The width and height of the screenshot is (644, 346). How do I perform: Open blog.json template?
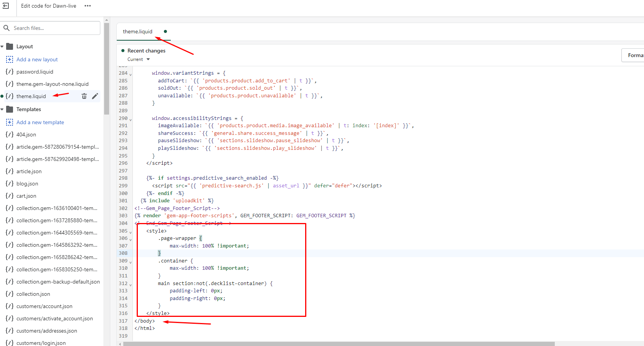[x=27, y=184]
